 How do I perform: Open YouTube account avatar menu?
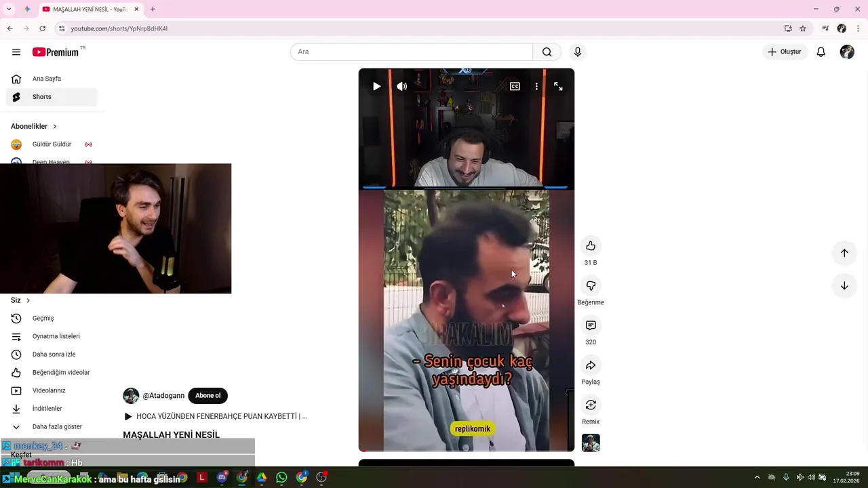click(x=847, y=52)
